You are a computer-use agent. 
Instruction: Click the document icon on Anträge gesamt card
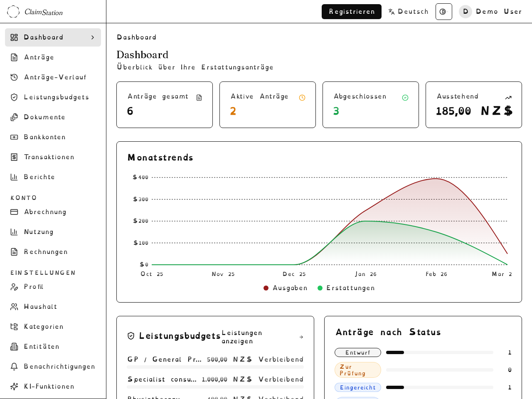[x=199, y=98]
